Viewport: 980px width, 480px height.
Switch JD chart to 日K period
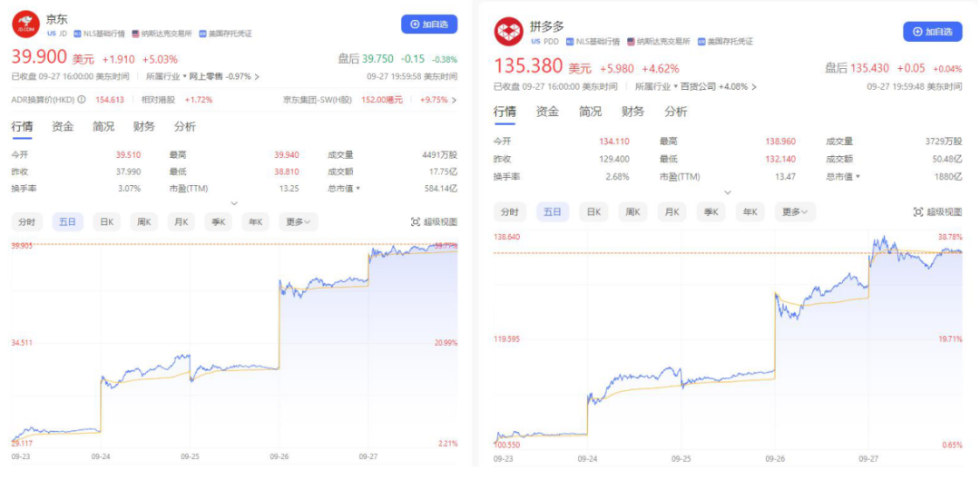tap(107, 222)
